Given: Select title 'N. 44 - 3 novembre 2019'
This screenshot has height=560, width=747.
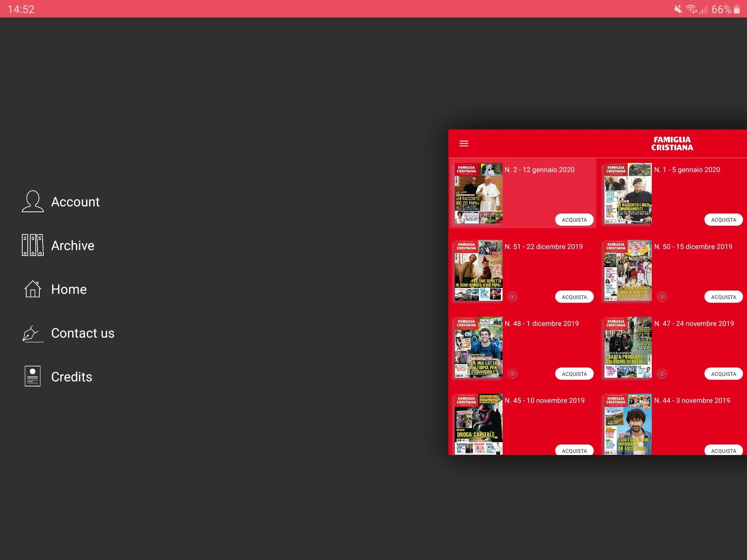Looking at the screenshot, I should pyautogui.click(x=692, y=400).
